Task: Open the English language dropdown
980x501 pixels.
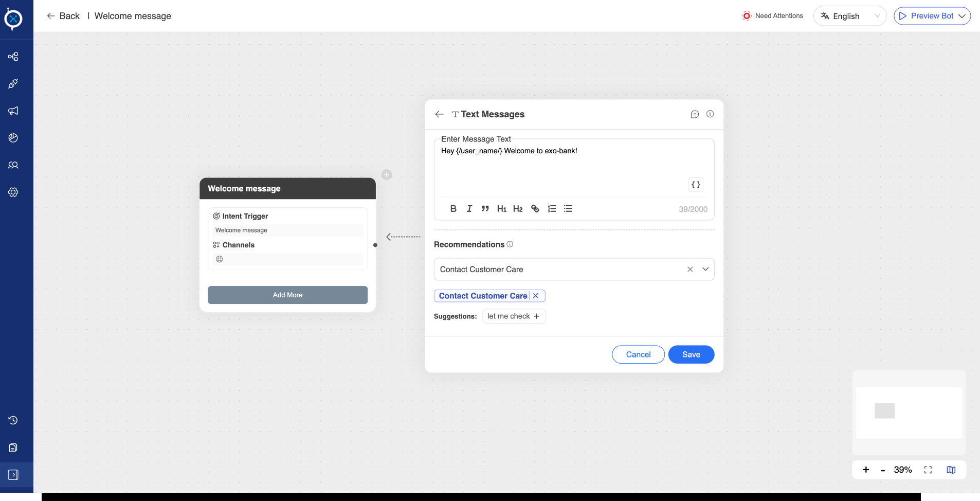Action: pos(850,16)
